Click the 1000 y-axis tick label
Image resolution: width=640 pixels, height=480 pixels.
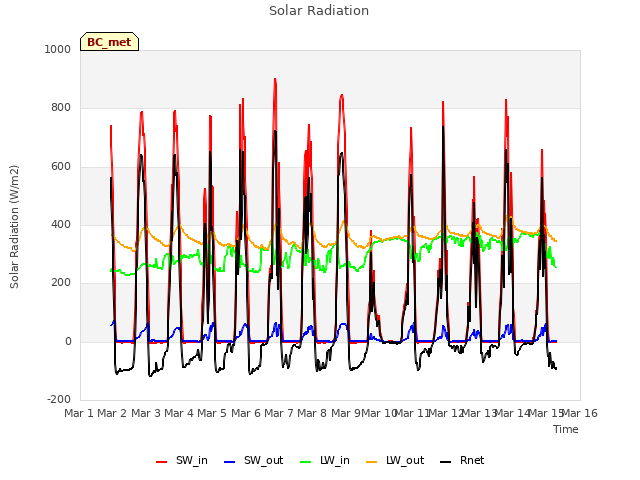(58, 49)
